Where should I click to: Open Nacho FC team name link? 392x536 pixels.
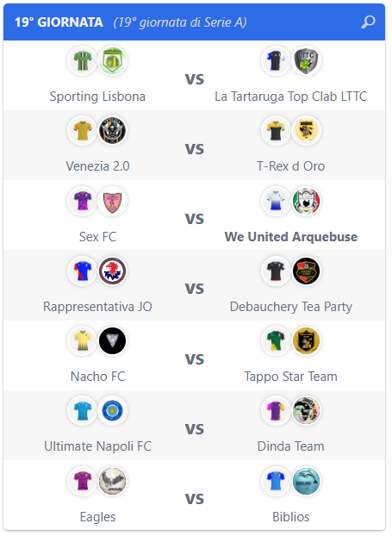(x=97, y=377)
